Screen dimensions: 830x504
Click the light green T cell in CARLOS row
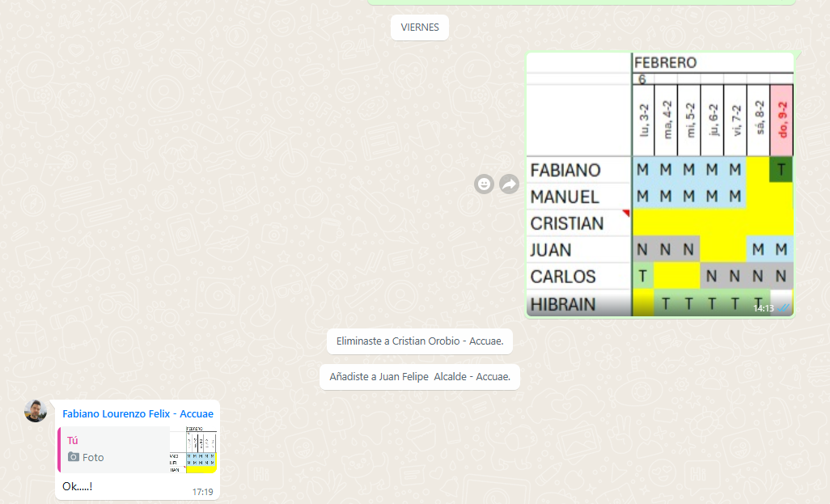click(642, 277)
